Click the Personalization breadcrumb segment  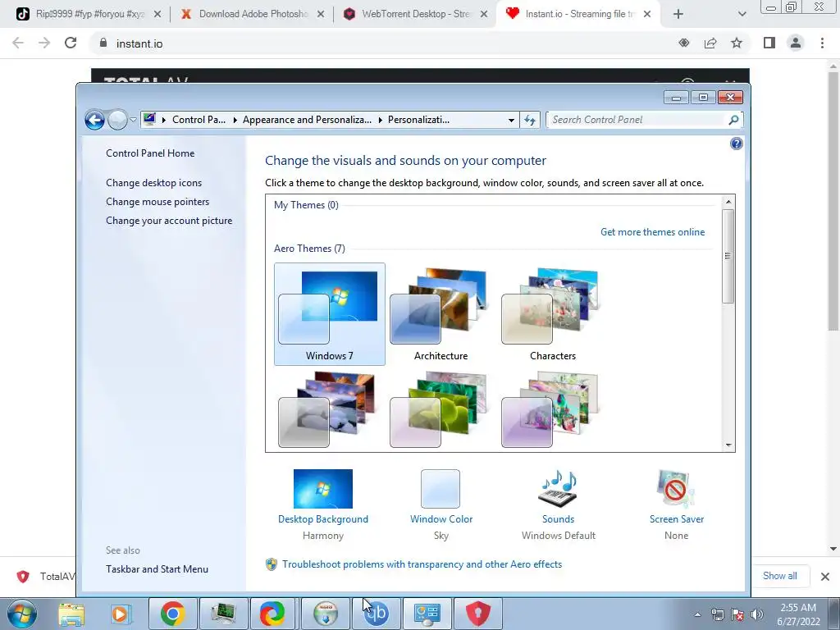point(418,120)
